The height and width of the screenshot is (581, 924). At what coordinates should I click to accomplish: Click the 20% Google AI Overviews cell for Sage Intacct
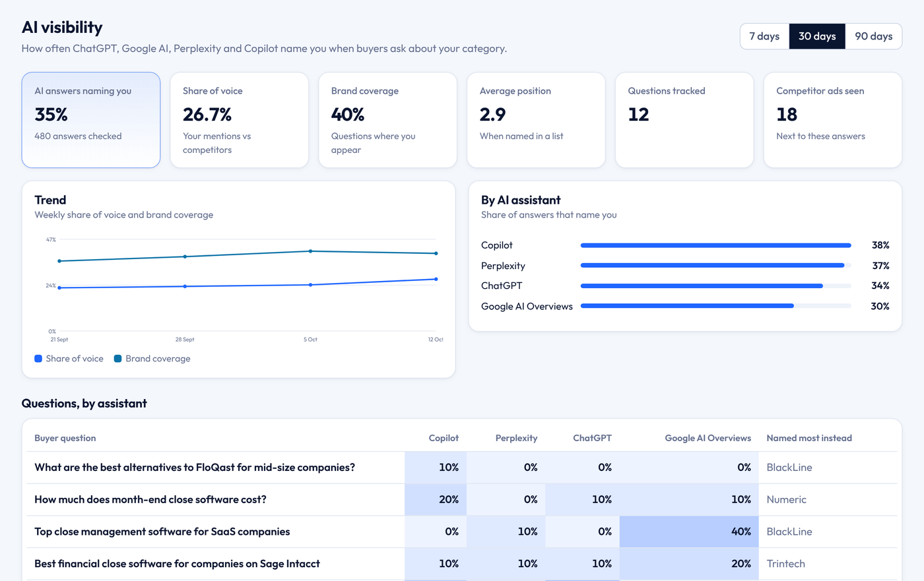pos(689,564)
